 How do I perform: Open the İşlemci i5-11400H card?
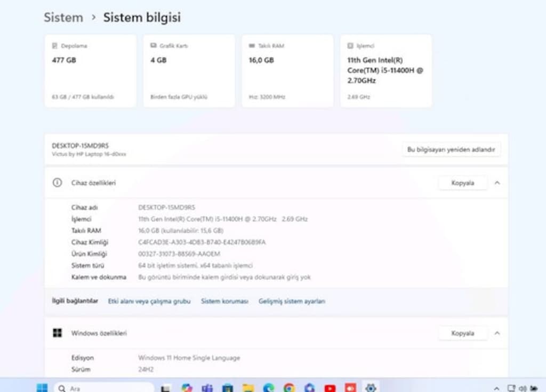pos(386,71)
